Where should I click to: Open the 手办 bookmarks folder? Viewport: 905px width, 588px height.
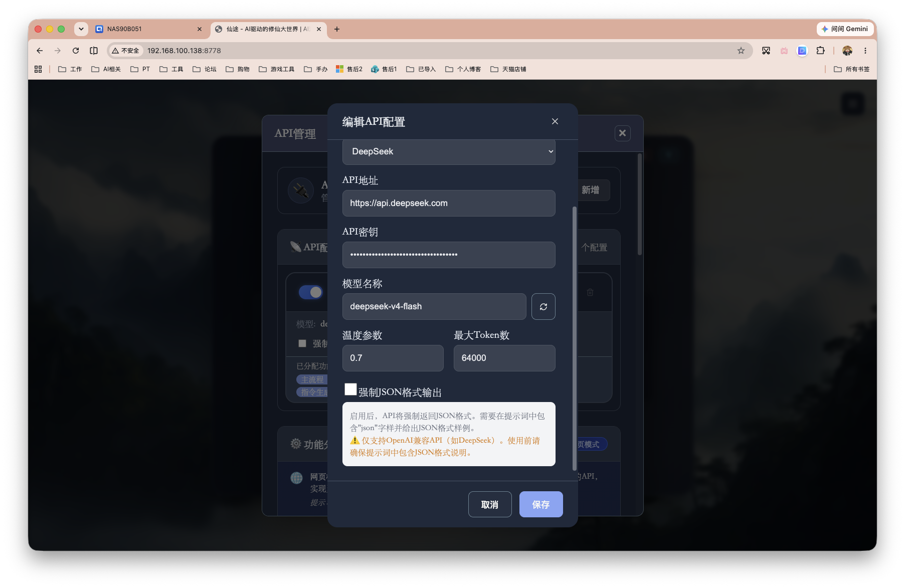coord(316,69)
